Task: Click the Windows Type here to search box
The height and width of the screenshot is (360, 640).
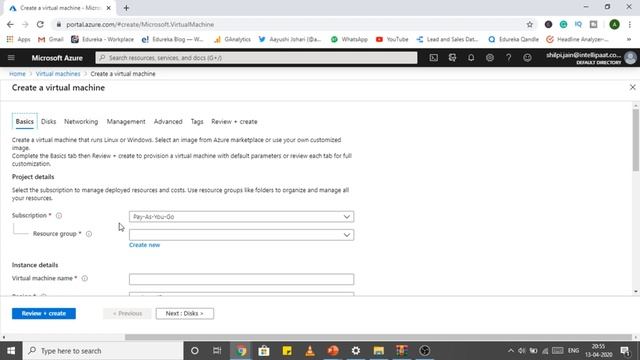Action: tap(103, 351)
